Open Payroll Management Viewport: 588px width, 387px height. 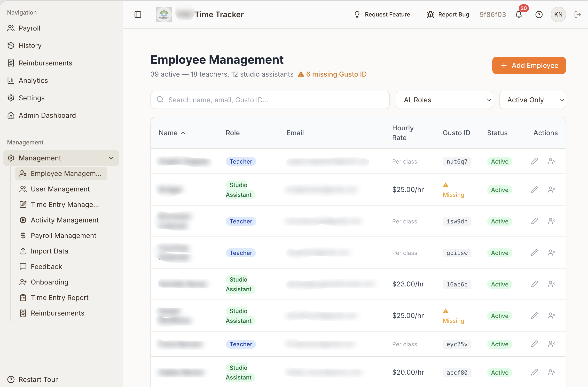point(58,236)
